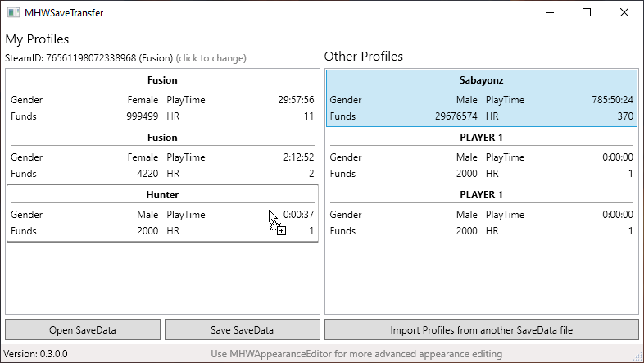Select the Sabayonz profile in Other Profiles

[481, 98]
